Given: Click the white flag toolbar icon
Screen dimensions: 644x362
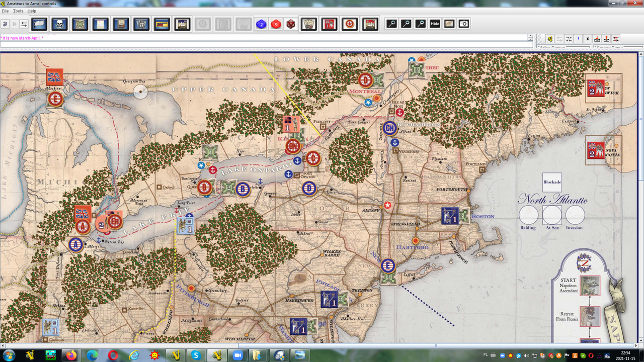Looking at the screenshot, I should (39, 24).
